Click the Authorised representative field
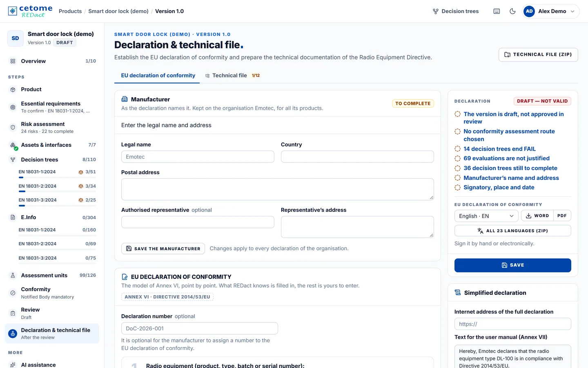588x368 pixels. (x=198, y=222)
